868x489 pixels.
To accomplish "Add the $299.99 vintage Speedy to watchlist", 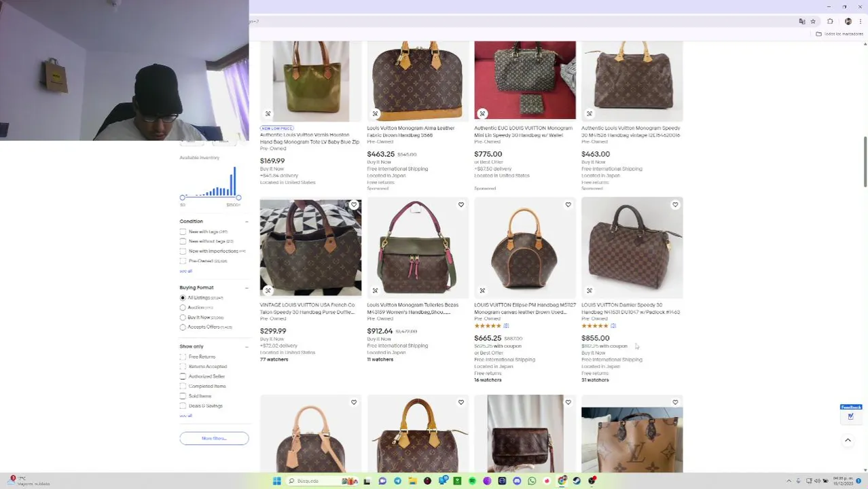I will point(354,204).
